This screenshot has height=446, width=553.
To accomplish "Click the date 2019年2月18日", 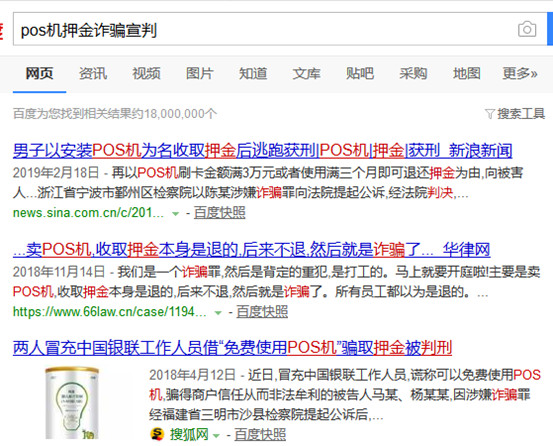I will tap(56, 173).
